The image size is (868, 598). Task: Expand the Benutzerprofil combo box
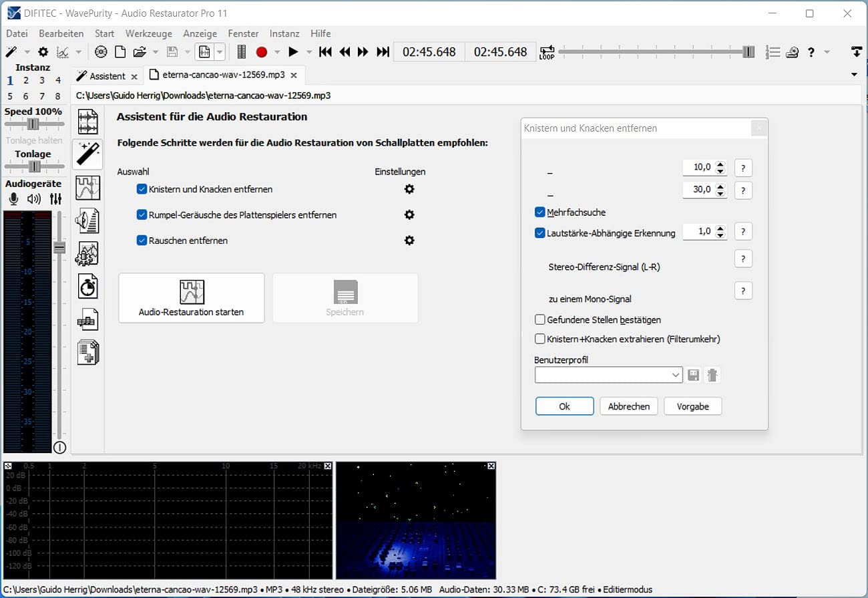(x=608, y=376)
